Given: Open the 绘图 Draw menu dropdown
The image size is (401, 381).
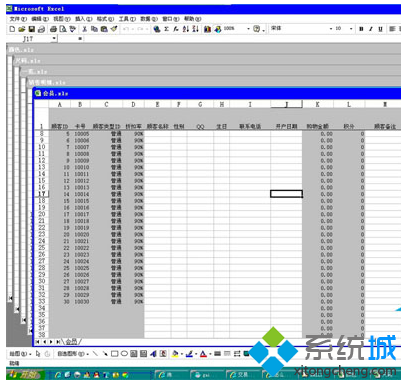Looking at the screenshot, I should 20,354.
